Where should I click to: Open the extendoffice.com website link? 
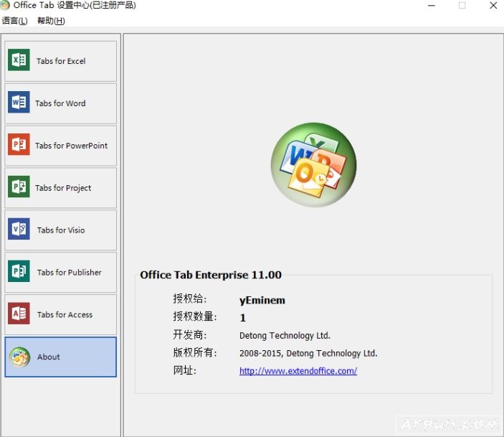pyautogui.click(x=298, y=371)
